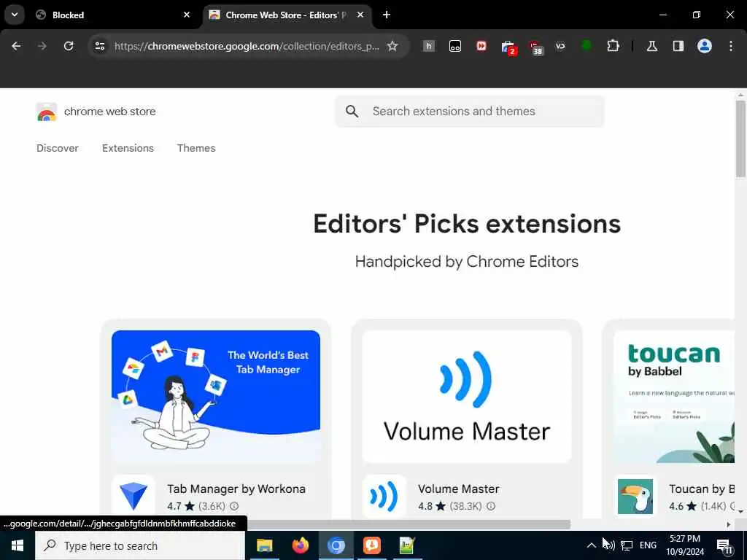Open the notification center icon

point(724,547)
